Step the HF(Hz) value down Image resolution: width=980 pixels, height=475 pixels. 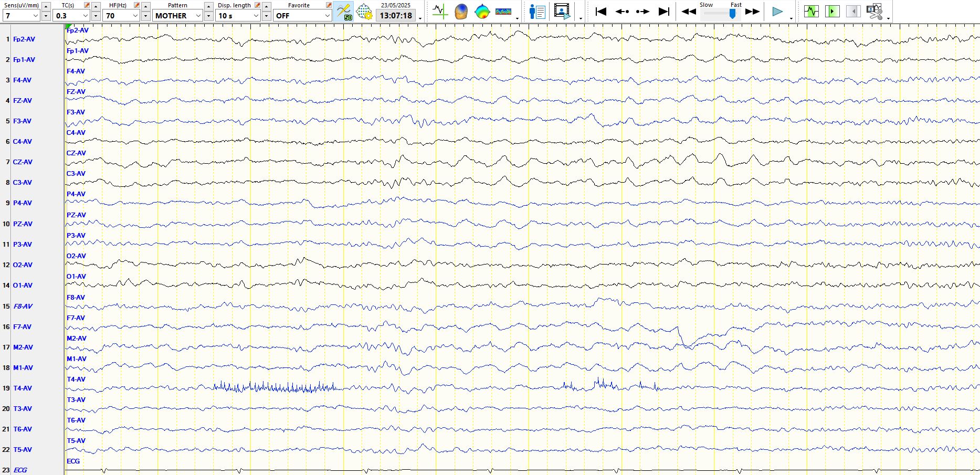coord(145,16)
